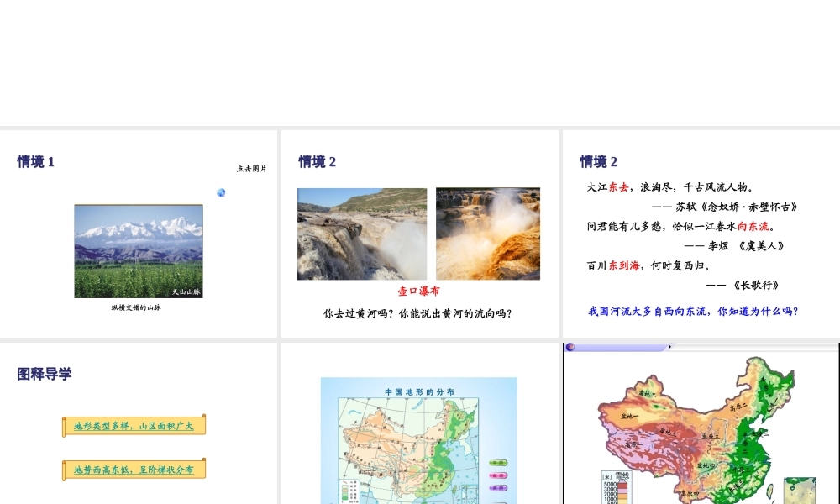840x504 pixels.
Task: Click the green oval button beside the terrain map
Action: coord(498,463)
